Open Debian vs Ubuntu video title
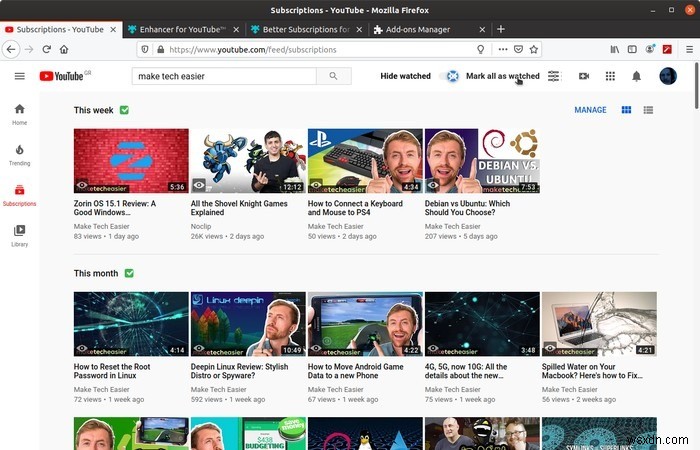 467,208
